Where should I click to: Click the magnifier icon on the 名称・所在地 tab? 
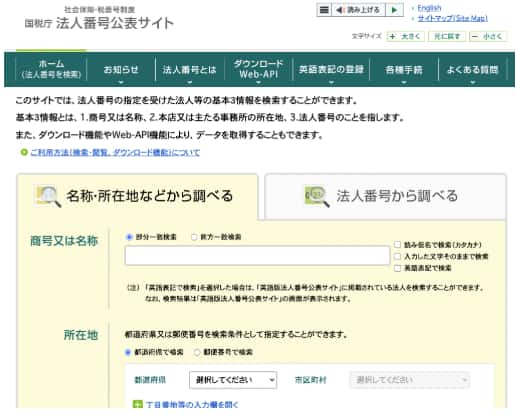pos(48,196)
